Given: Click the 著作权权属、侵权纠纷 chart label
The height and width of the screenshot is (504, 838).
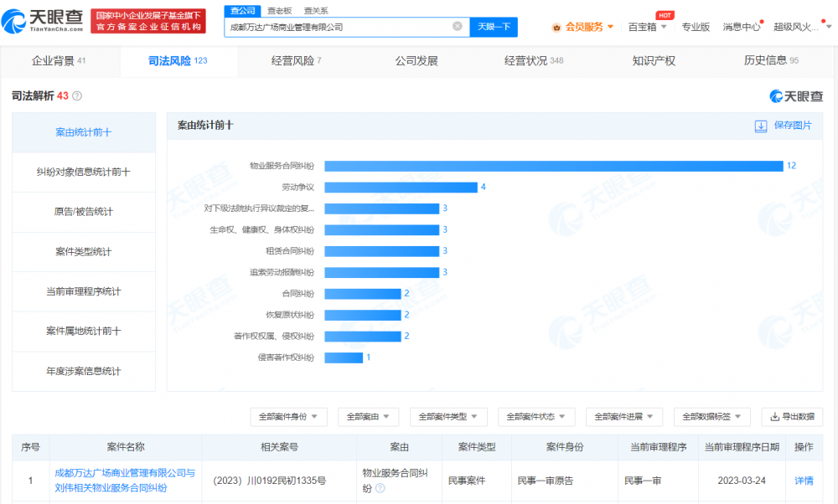Looking at the screenshot, I should [274, 337].
